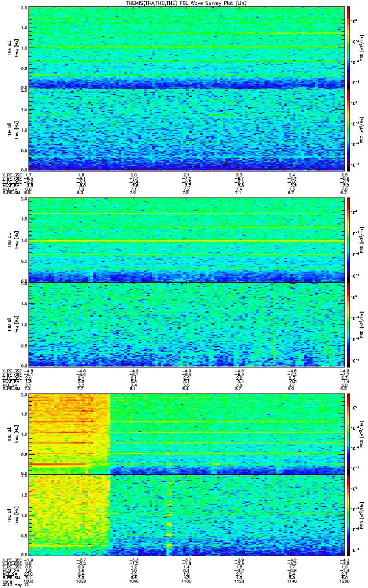Click the PSD color bar beside THE B-perpendicular panel
Screen dimensions: 368x588
coord(348,434)
